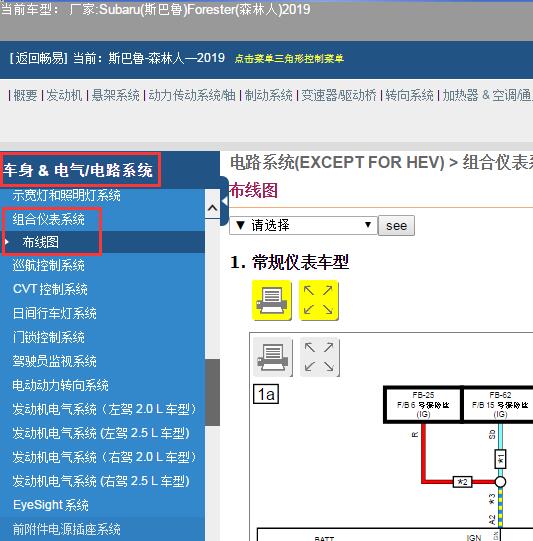Open the 转向系统 menu
The width and height of the screenshot is (533, 541).
click(409, 95)
